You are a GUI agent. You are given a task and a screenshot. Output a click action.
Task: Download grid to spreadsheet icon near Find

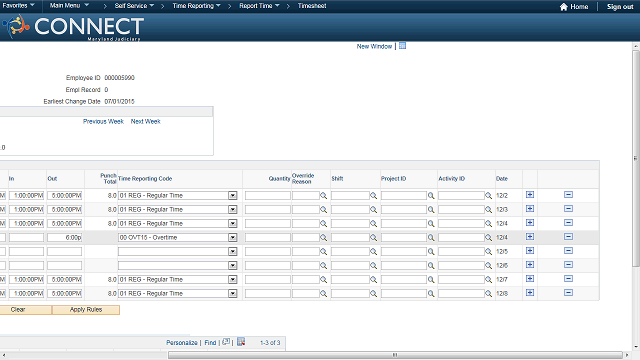241,342
